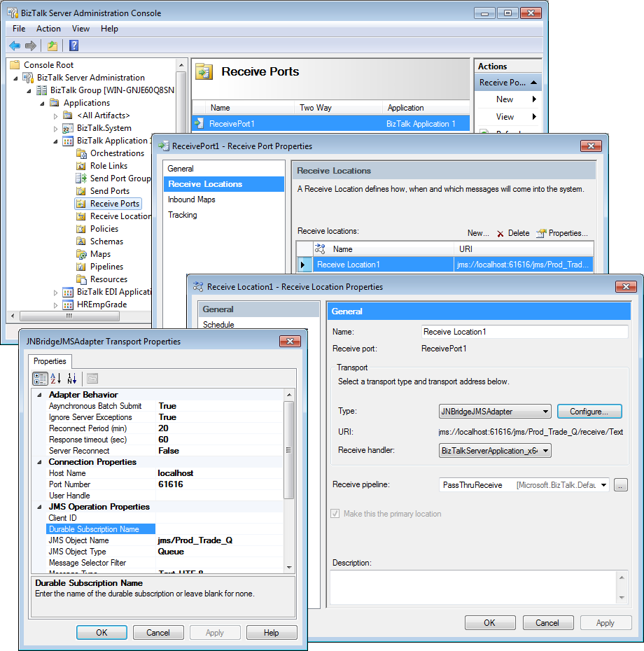Expand the BizTalk.System tree node
The height and width of the screenshot is (651, 644).
56,128
